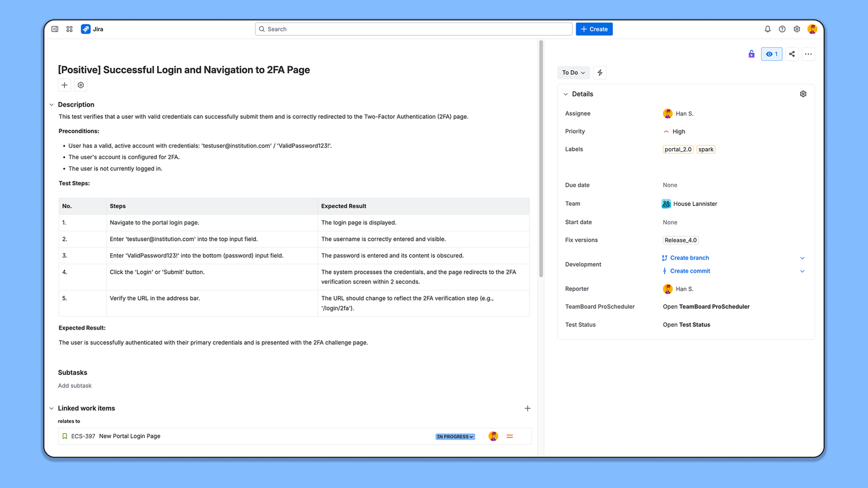Open the To Do status dropdown
The width and height of the screenshot is (868, 488).
click(573, 73)
